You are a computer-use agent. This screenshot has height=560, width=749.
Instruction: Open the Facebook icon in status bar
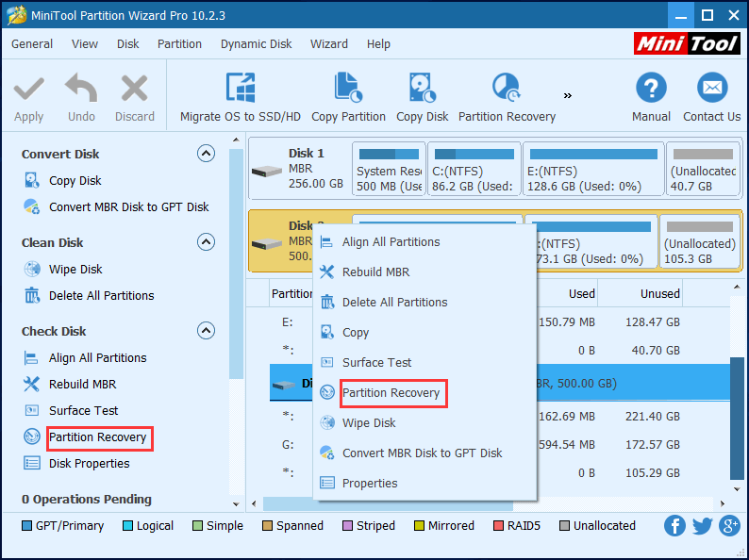[675, 526]
